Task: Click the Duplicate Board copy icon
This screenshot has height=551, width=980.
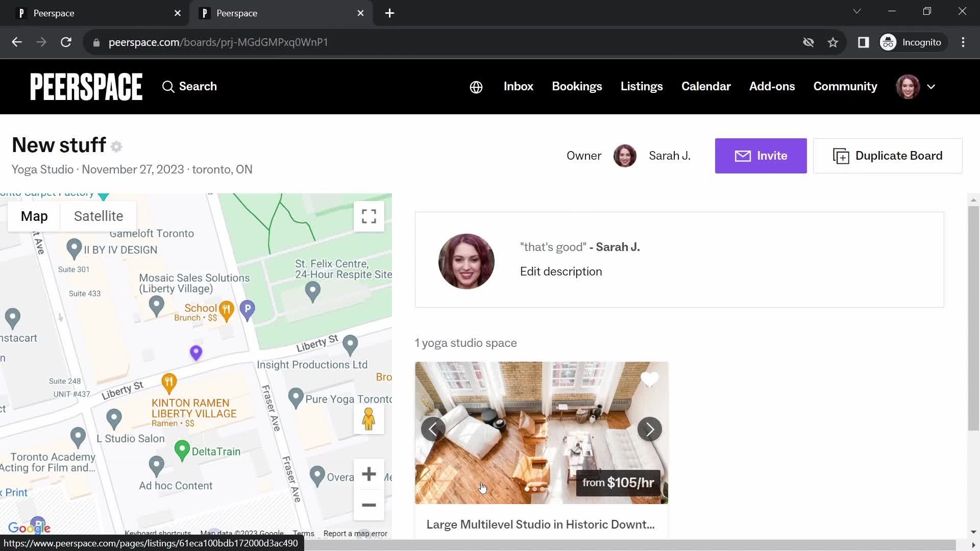Action: [x=841, y=156]
